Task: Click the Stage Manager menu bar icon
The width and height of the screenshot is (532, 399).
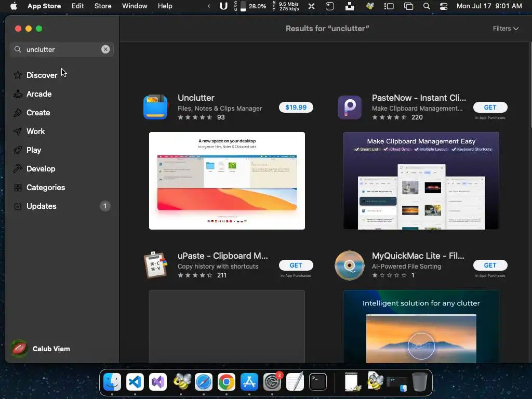Action: [x=389, y=6]
